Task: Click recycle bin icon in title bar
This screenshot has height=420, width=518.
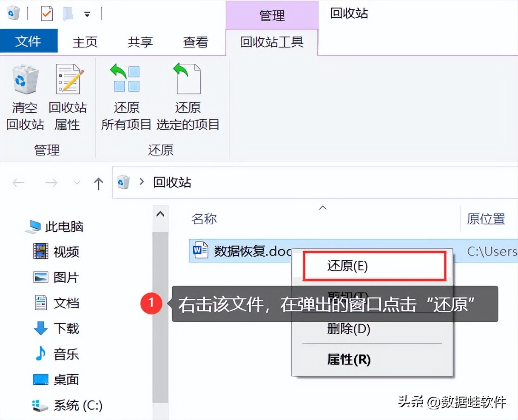Action: click(x=13, y=13)
